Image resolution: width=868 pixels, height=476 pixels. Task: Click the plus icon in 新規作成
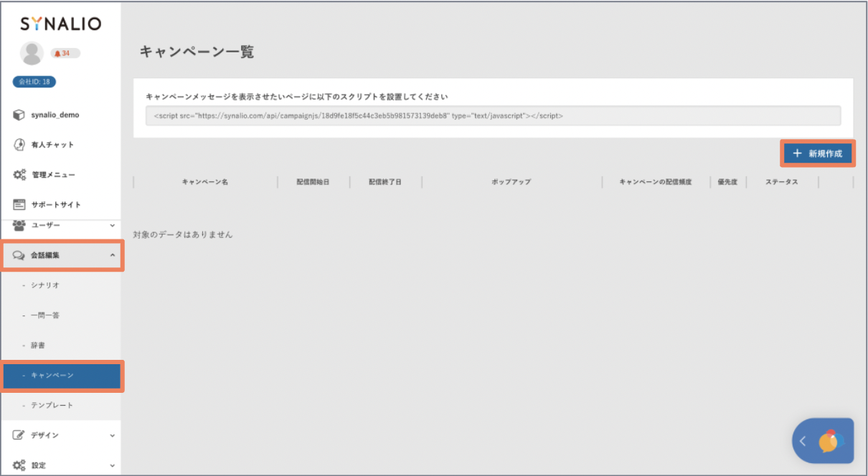coord(797,153)
